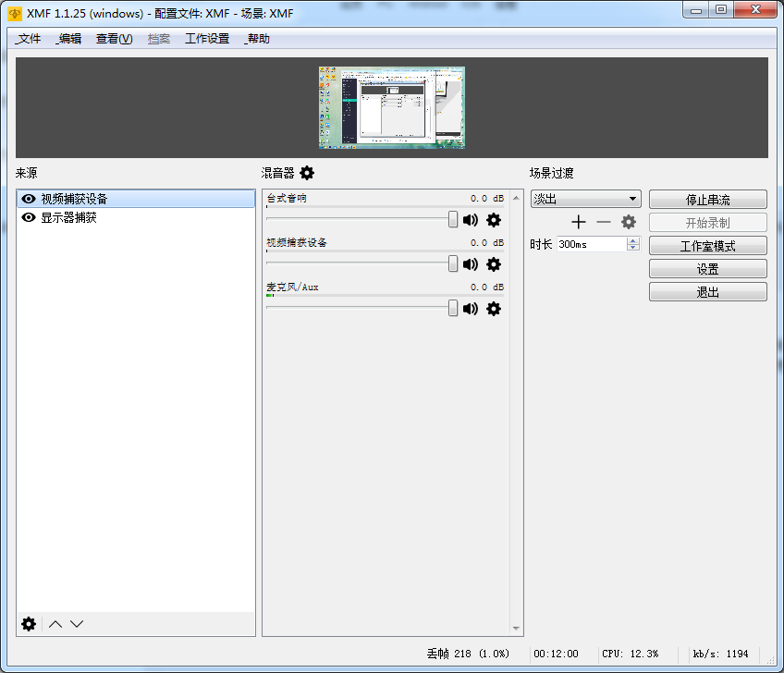The image size is (784, 673).
Task: Click the 麦克风/Aux gear icon
Action: tap(494, 309)
